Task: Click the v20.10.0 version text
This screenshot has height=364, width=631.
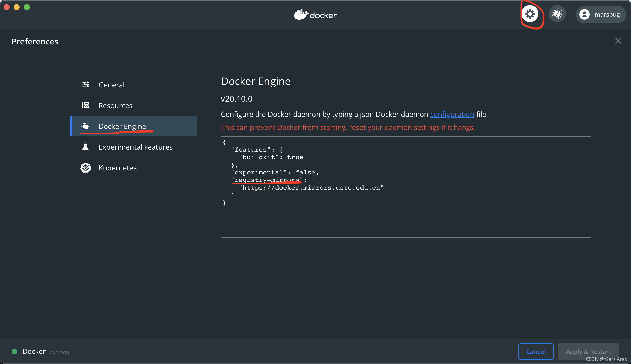Action: [x=237, y=99]
